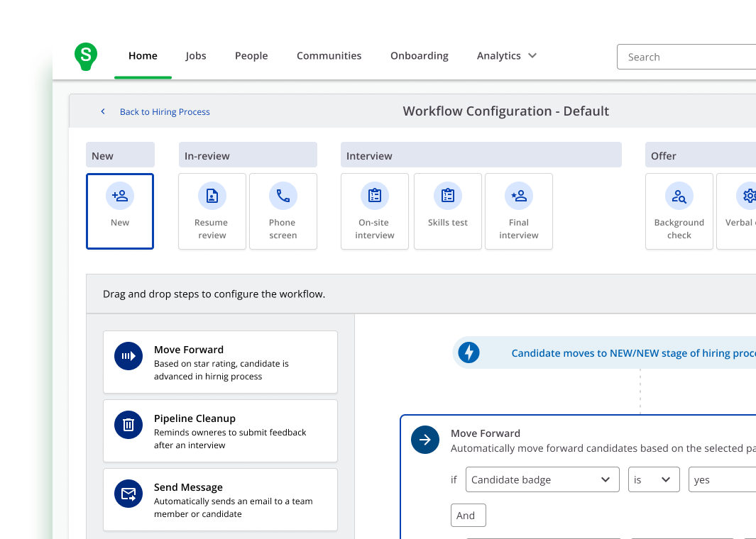The width and height of the screenshot is (756, 539).
Task: Select the New stage step card
Action: click(120, 211)
